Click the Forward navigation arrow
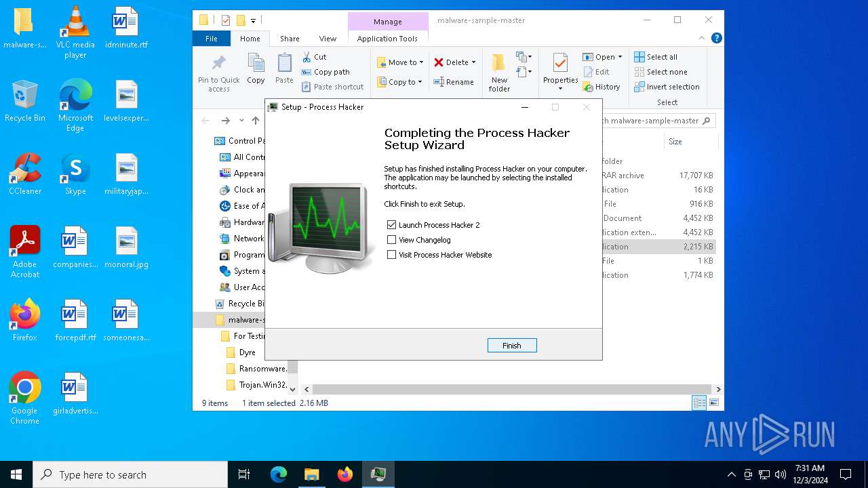868x488 pixels. 225,121
